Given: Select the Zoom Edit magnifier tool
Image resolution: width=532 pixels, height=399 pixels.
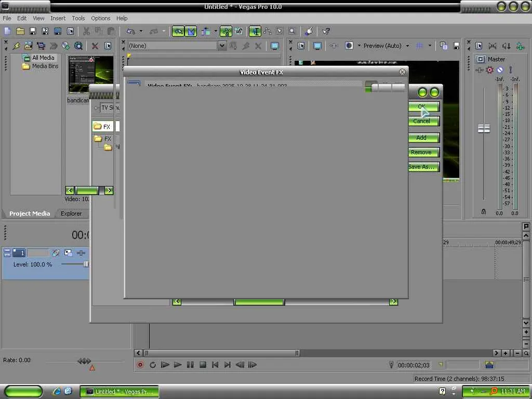Looking at the screenshot, I should coord(292,31).
